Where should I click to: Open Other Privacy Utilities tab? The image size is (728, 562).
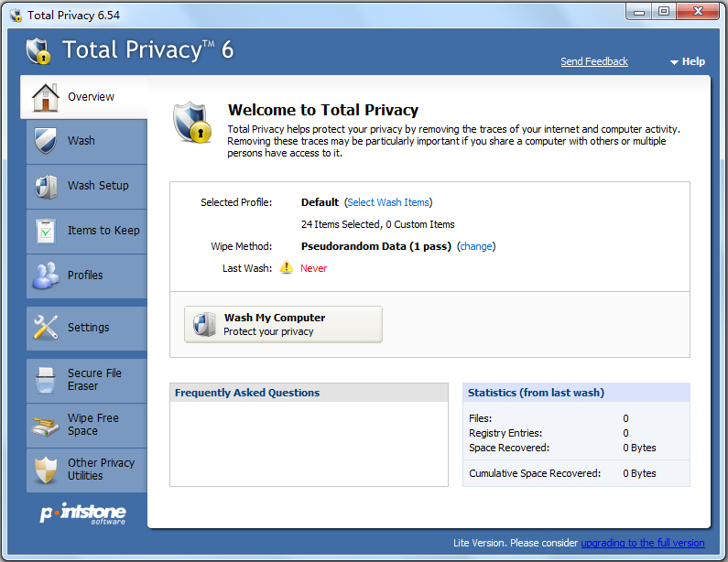[87, 470]
